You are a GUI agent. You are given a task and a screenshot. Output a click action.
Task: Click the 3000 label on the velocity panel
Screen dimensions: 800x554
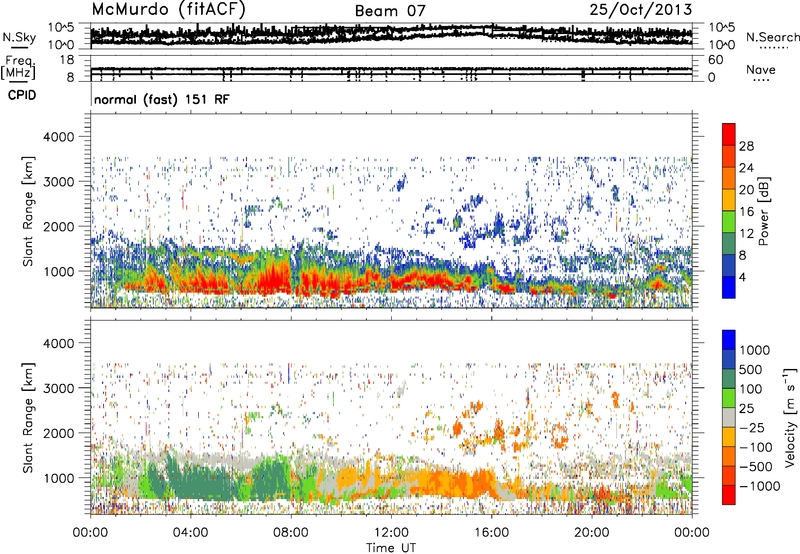point(58,388)
